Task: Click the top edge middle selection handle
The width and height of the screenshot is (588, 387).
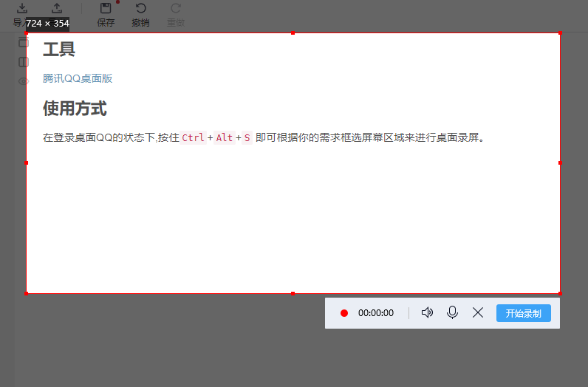Action: 293,33
